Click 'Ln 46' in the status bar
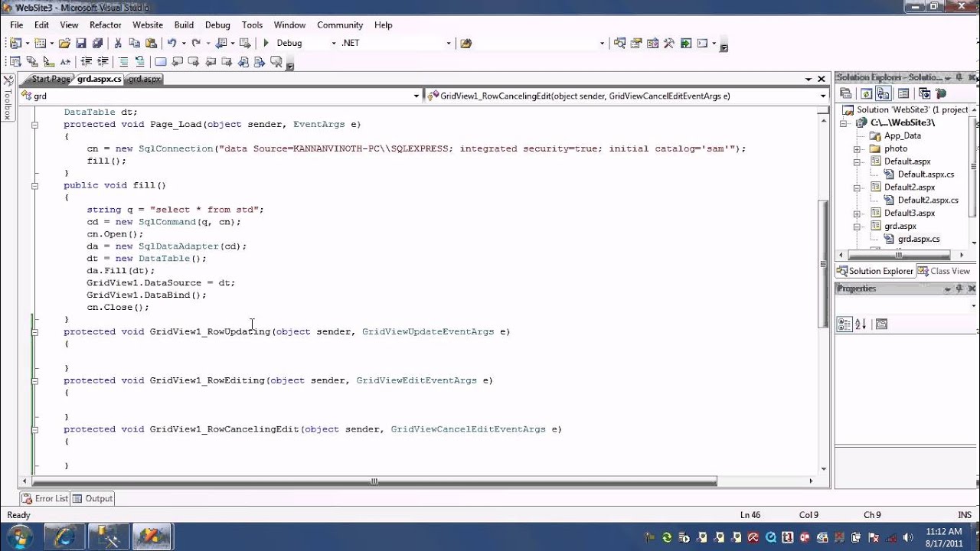 point(750,515)
